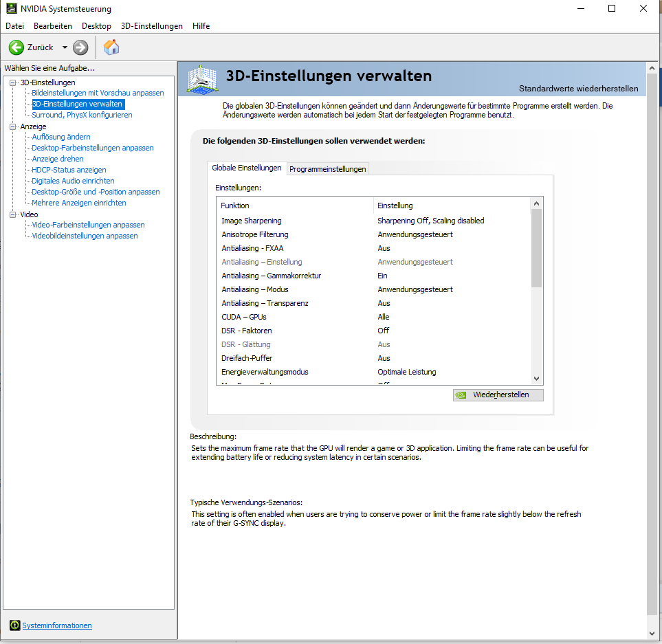Image resolution: width=662 pixels, height=644 pixels.
Task: Open Auflösung ändern
Action: point(61,137)
